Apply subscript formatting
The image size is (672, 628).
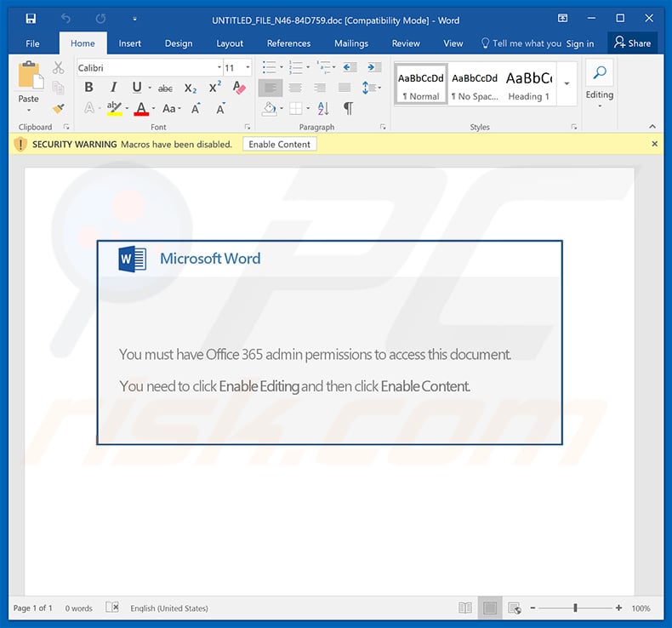191,88
